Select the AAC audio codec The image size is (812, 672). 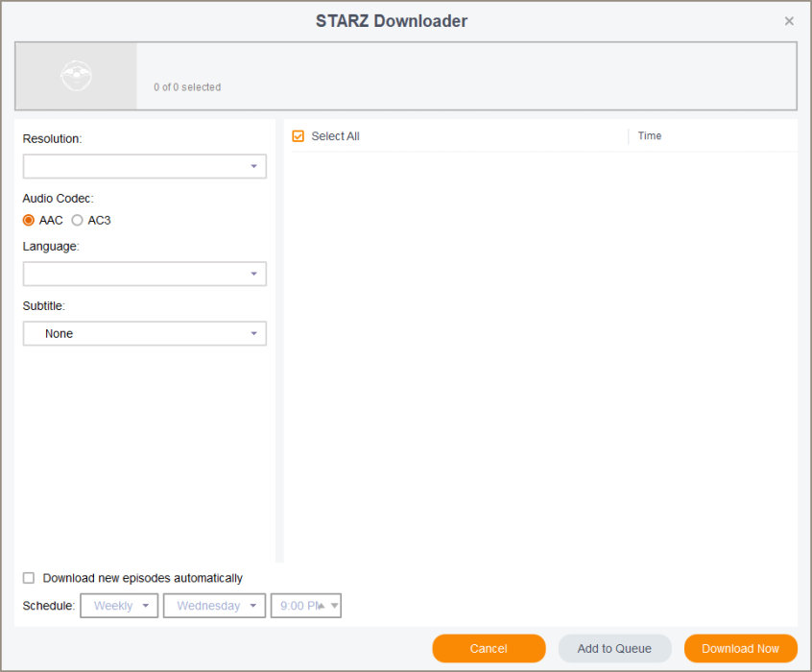29,220
